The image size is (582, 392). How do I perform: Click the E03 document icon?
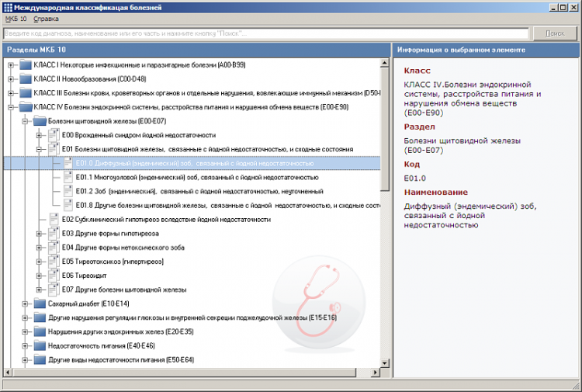(x=54, y=233)
